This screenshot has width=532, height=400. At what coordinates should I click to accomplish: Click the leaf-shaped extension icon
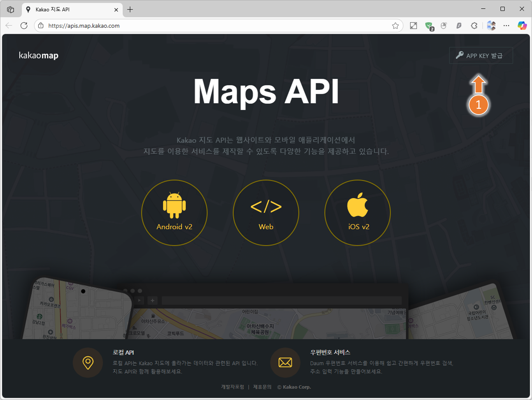[459, 26]
